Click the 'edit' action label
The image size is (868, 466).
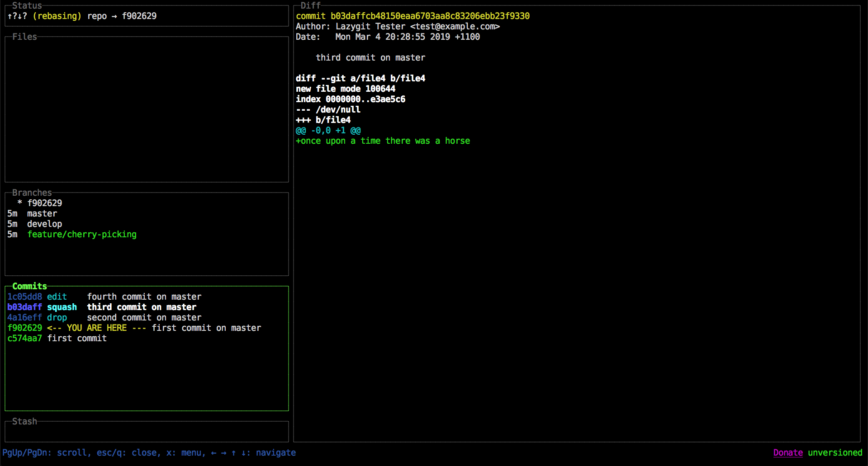pyautogui.click(x=57, y=297)
